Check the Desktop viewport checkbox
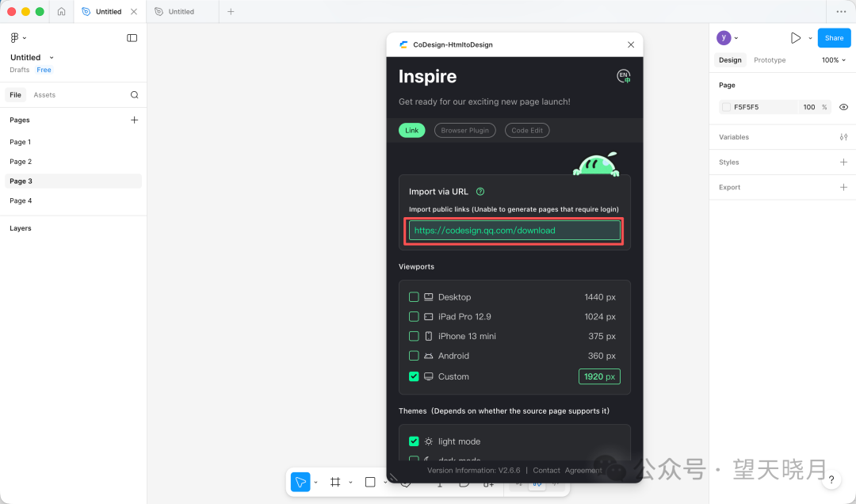The height and width of the screenshot is (504, 856). click(414, 297)
